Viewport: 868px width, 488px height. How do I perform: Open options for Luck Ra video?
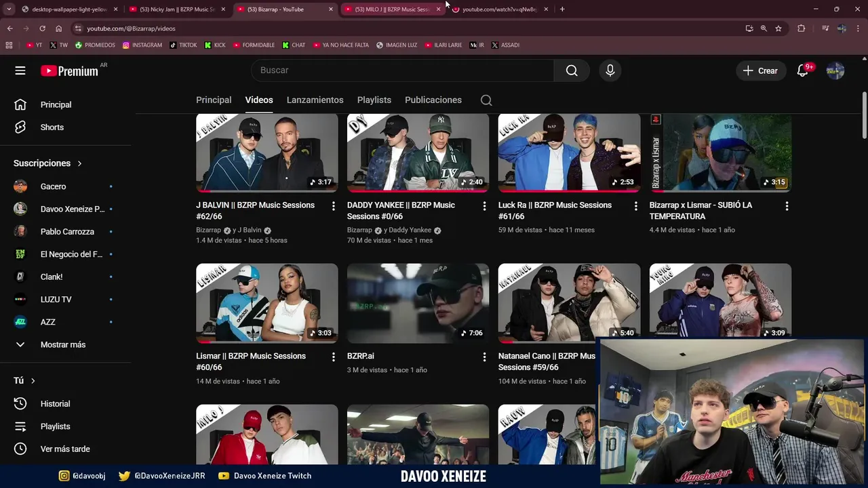pyautogui.click(x=635, y=206)
